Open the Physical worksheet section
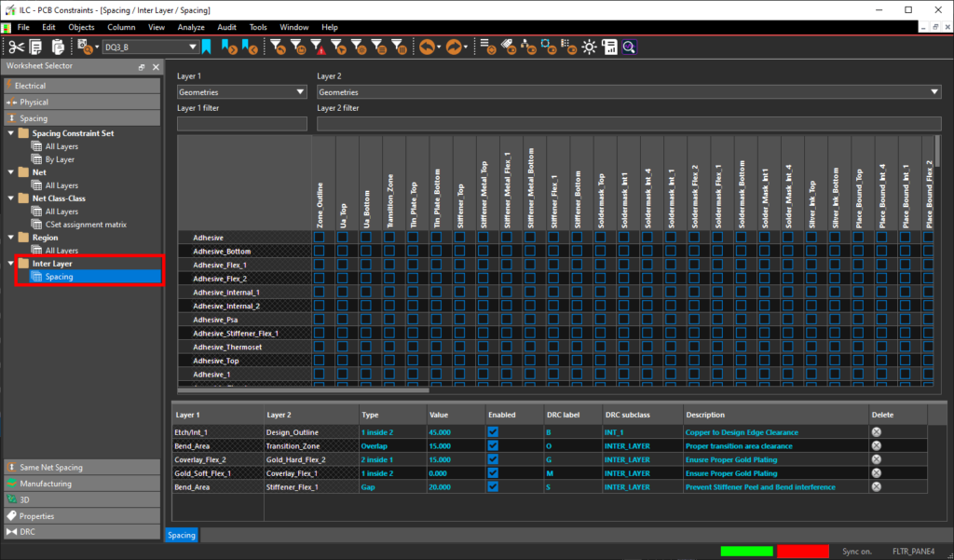The image size is (954, 560). pyautogui.click(x=82, y=102)
